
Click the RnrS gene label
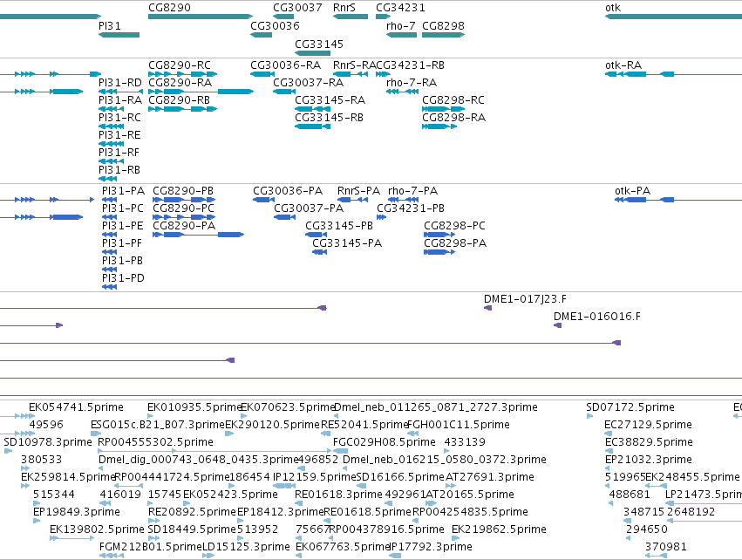344,8
